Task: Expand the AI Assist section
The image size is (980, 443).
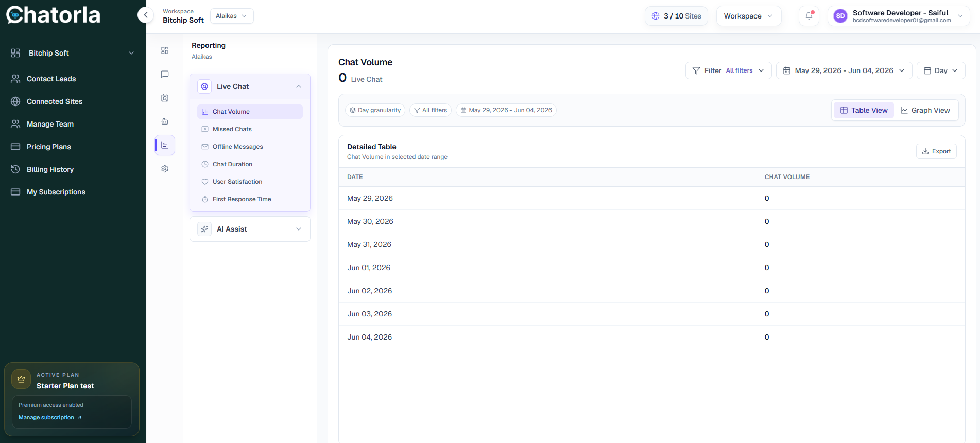Action: click(x=250, y=229)
